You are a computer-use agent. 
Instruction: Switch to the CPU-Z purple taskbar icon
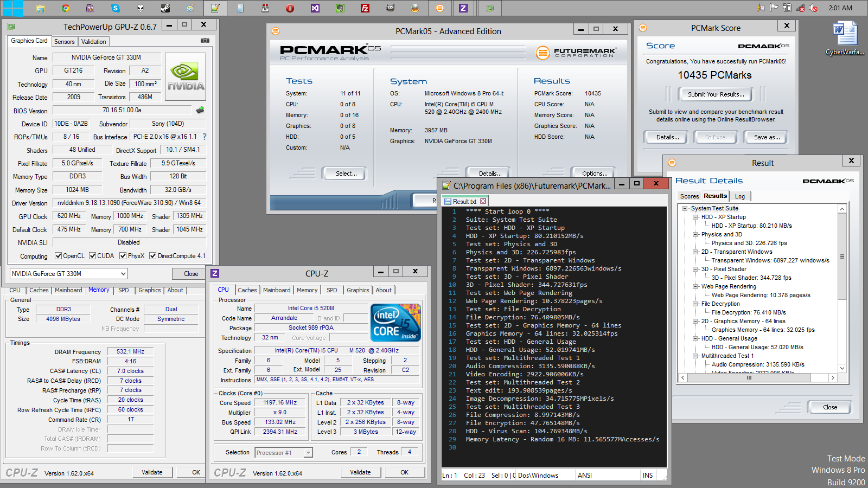[x=463, y=8]
